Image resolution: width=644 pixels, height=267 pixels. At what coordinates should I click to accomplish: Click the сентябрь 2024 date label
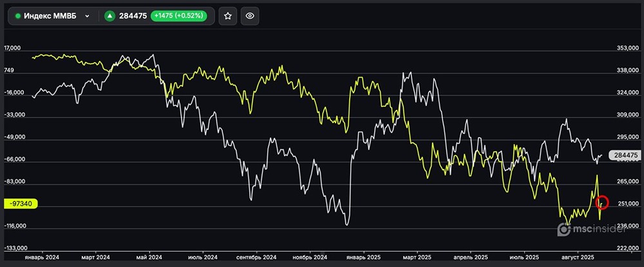click(x=257, y=257)
